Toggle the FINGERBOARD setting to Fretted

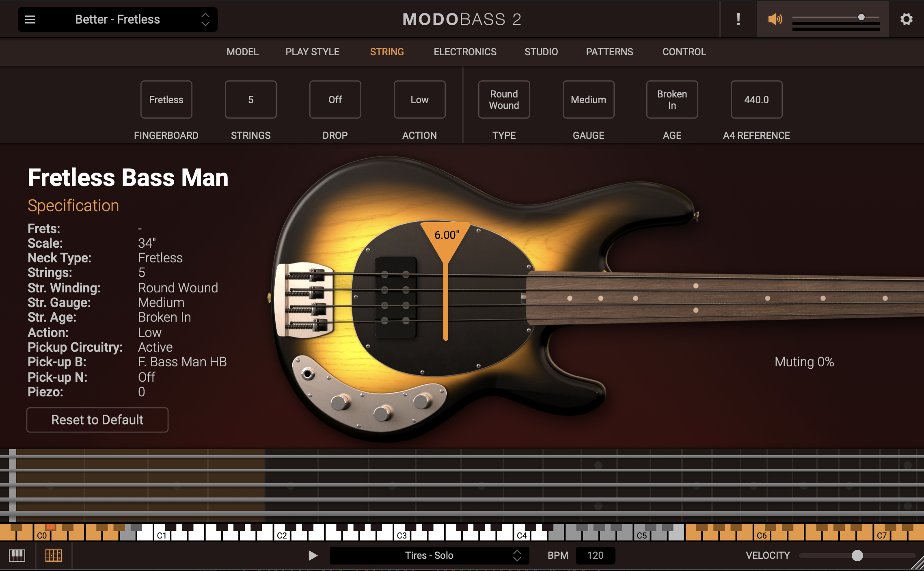[x=166, y=99]
